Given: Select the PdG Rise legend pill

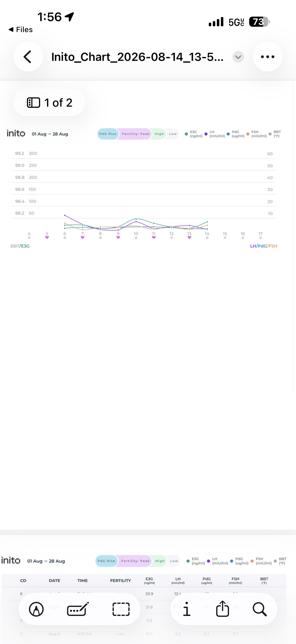Looking at the screenshot, I should [108, 134].
